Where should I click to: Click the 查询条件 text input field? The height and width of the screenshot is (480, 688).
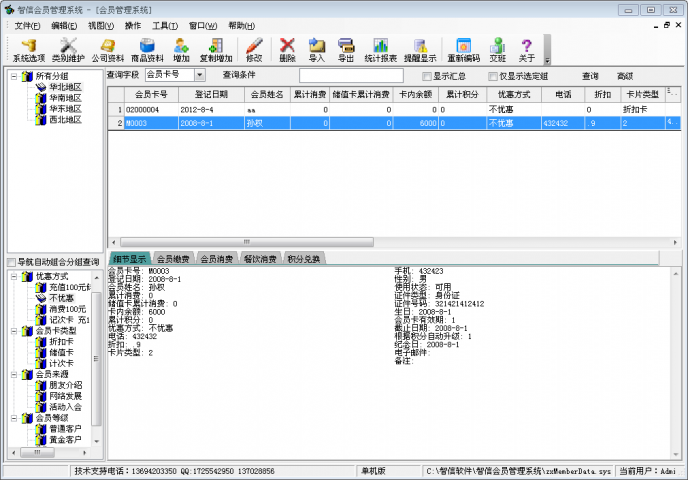pos(350,76)
